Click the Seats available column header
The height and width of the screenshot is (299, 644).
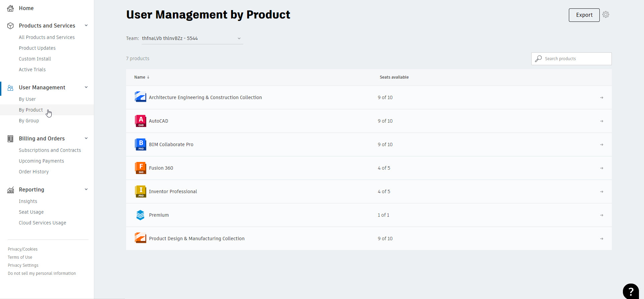(x=394, y=77)
